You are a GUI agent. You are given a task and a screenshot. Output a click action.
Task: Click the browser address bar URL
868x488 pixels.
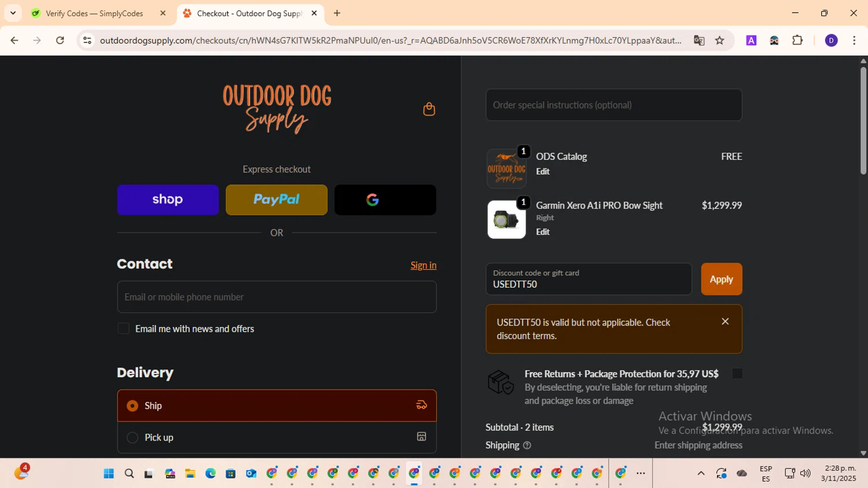tap(391, 41)
